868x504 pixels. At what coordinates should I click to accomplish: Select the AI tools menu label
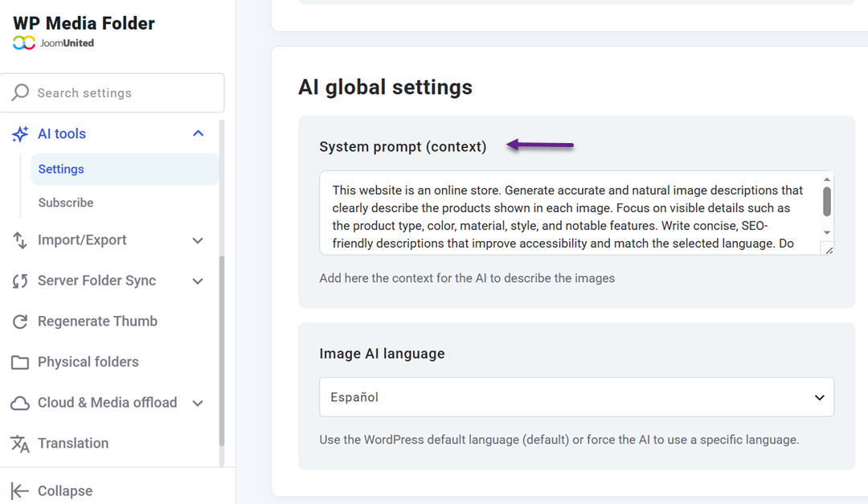pos(62,134)
